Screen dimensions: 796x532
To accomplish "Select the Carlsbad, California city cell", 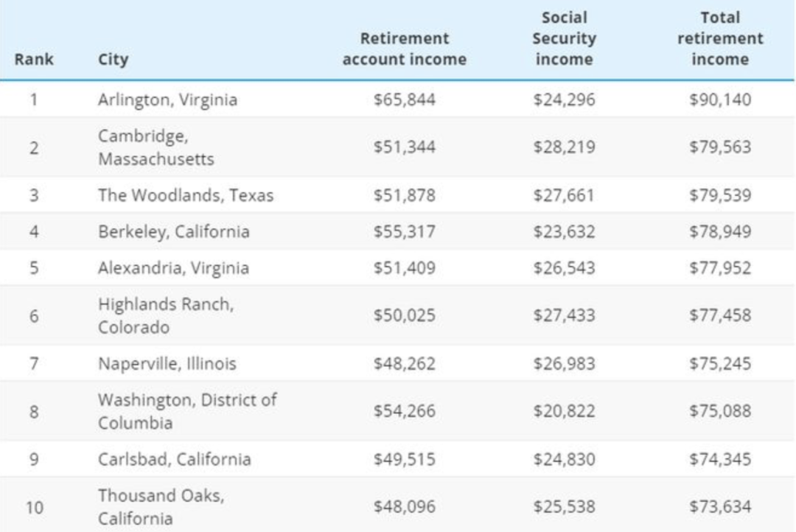I will pyautogui.click(x=174, y=459).
